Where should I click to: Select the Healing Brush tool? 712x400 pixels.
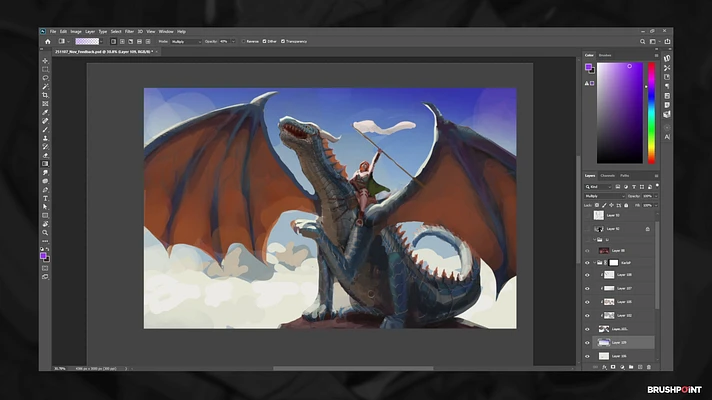pos(45,121)
